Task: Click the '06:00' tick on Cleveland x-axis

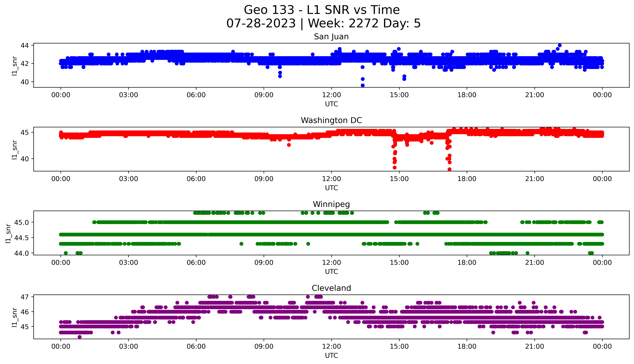Action: [x=196, y=346]
